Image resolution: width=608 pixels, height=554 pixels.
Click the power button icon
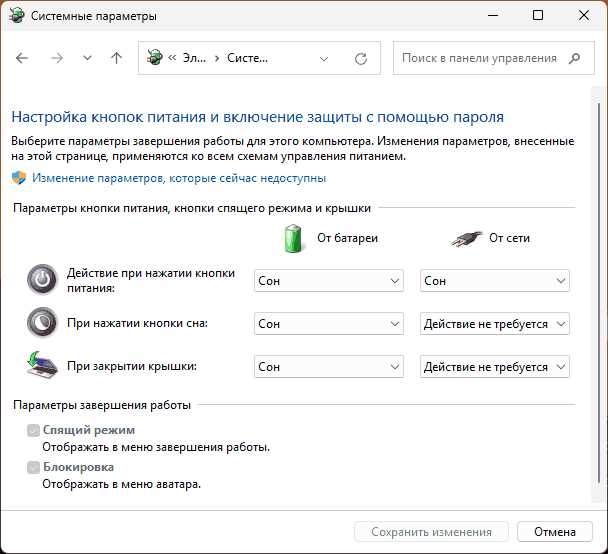point(42,280)
